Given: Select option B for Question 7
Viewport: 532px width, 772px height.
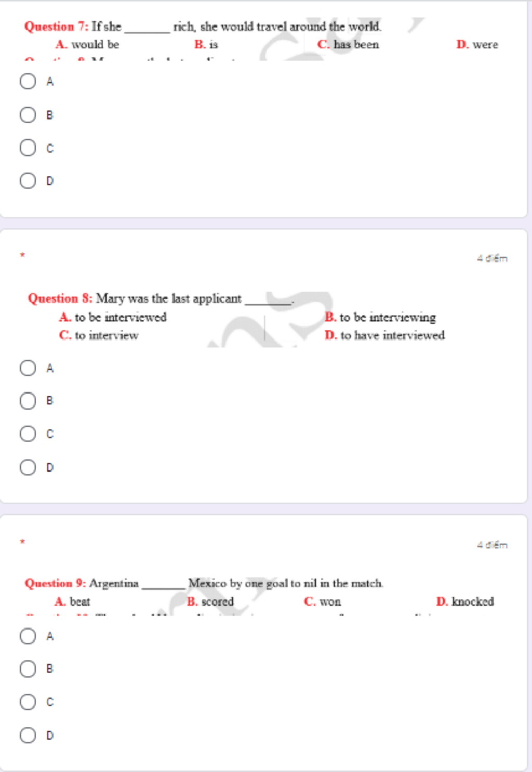Looking at the screenshot, I should tap(28, 114).
